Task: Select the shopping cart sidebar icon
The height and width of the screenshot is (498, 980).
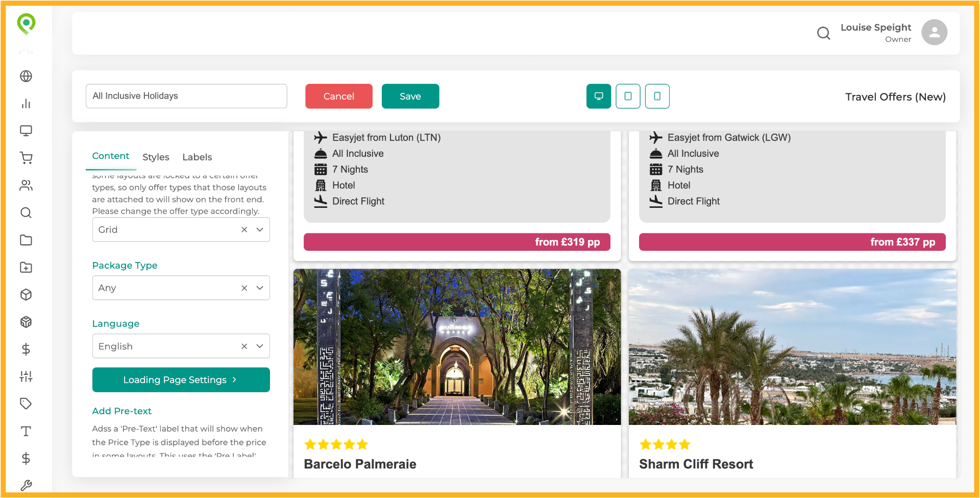Action: (x=26, y=158)
